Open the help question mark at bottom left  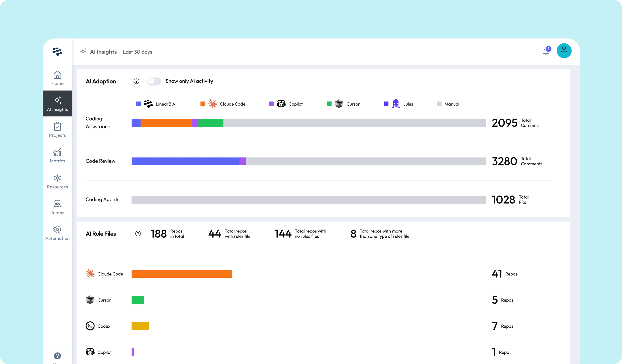[x=57, y=355]
